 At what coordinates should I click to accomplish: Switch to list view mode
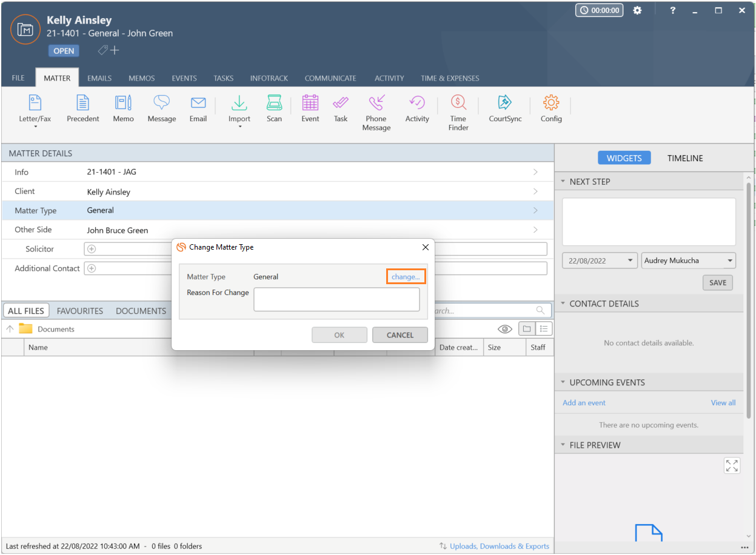[544, 329]
